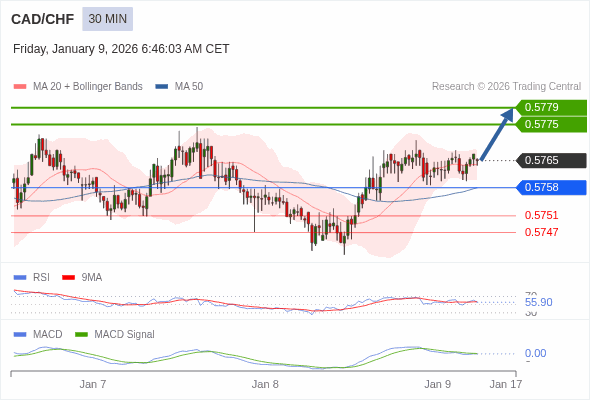The width and height of the screenshot is (590, 400).
Task: Click the 'Jan 8' axis date label
Action: [x=265, y=384]
